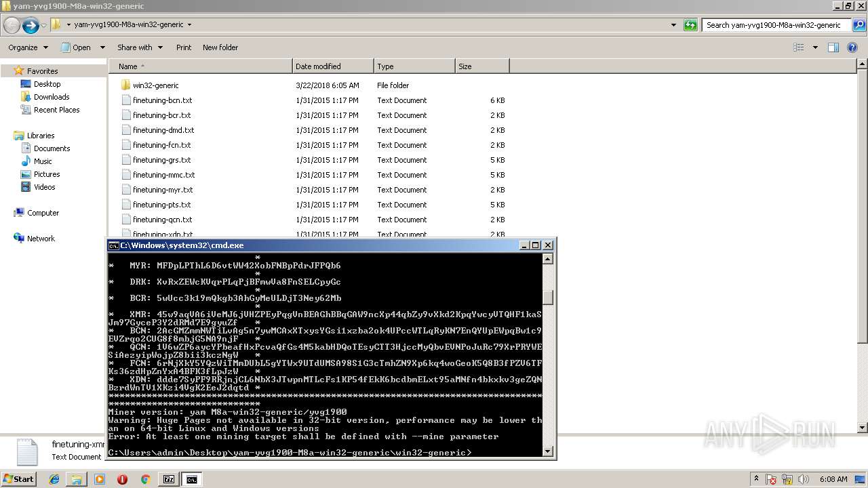Select file finetuning-bcr.txt
Image resolution: width=868 pixels, height=488 pixels.
pyautogui.click(x=161, y=115)
